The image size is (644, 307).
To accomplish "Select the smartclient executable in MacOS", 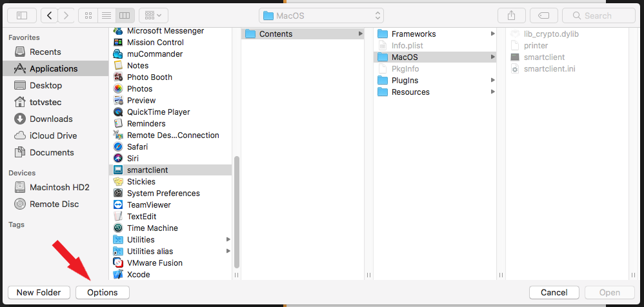I will tap(567, 57).
